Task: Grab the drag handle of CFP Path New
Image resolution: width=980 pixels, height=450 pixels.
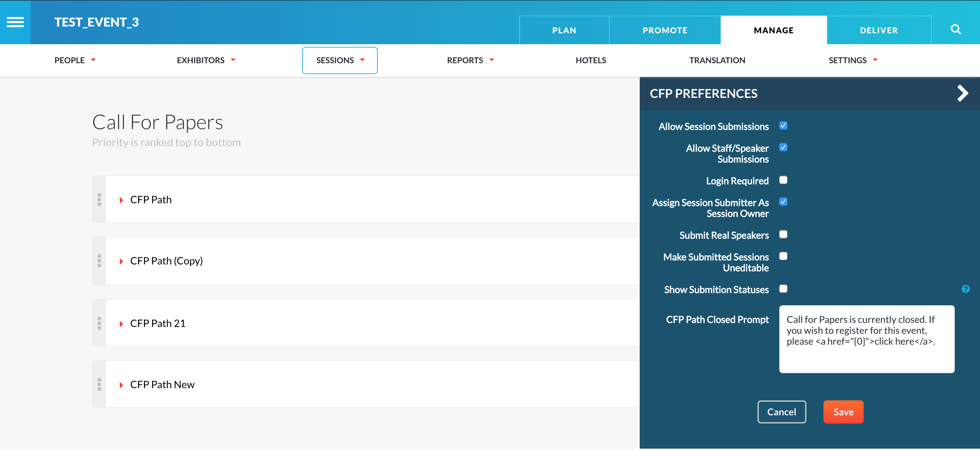Action: [99, 384]
